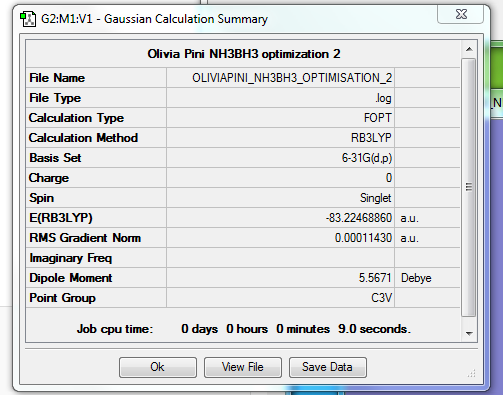Image resolution: width=503 pixels, height=395 pixels.
Task: Click the 'a.u.' unit in the E(RB3LYP) row
Action: [410, 219]
